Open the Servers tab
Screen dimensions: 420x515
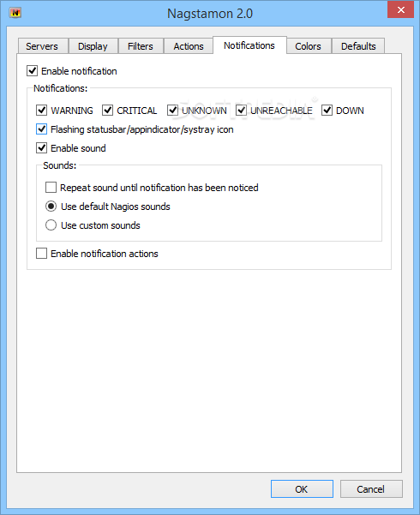(x=42, y=46)
